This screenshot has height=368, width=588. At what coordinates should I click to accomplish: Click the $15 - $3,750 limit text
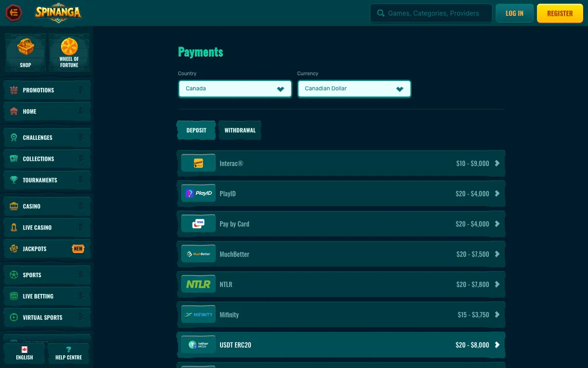pyautogui.click(x=473, y=315)
